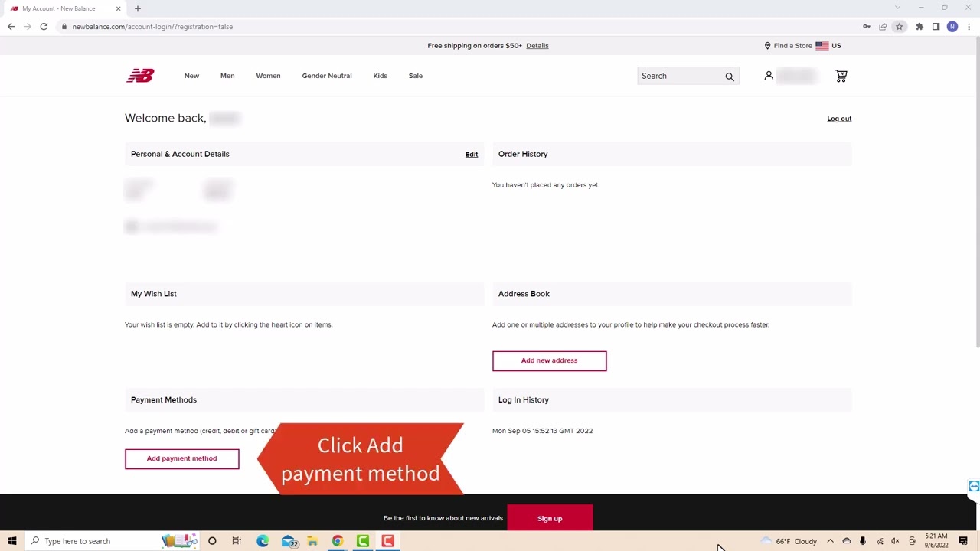The height and width of the screenshot is (551, 980).
Task: Open Cortana circle in taskbar
Action: (212, 541)
